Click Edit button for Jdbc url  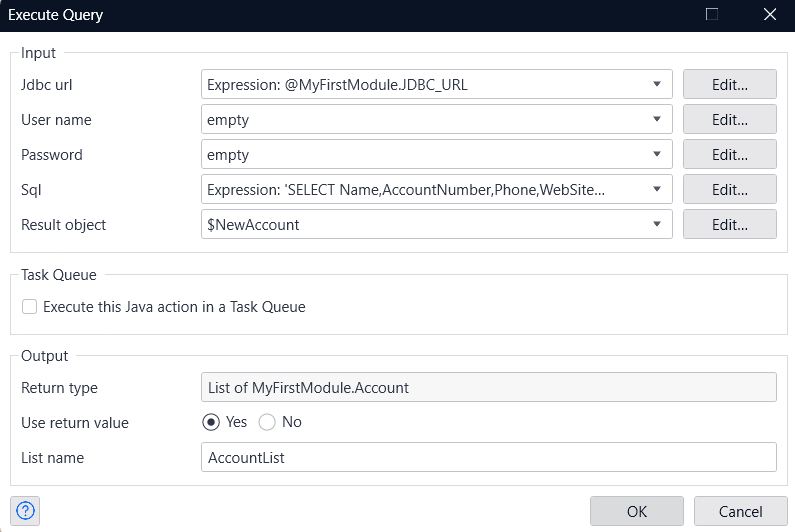click(729, 85)
